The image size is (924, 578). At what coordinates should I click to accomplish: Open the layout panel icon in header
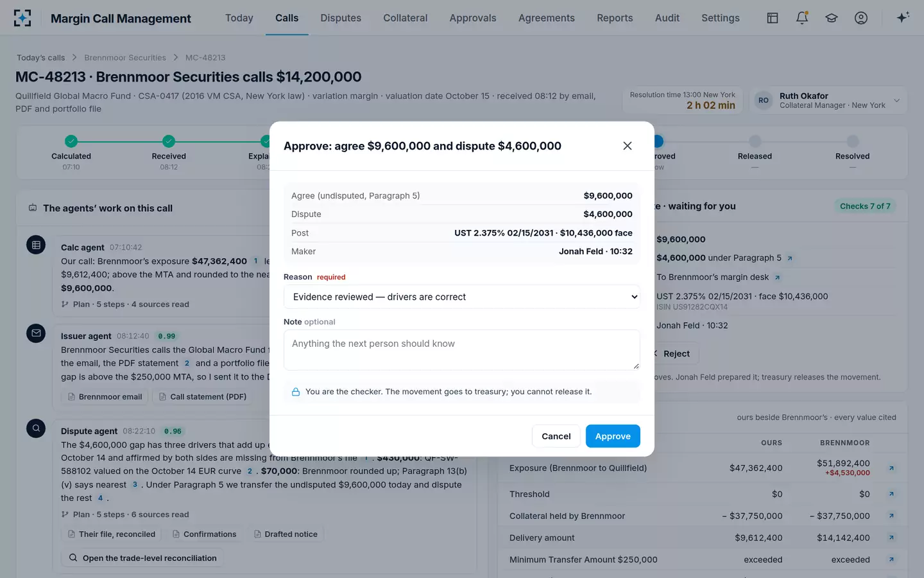tap(773, 18)
